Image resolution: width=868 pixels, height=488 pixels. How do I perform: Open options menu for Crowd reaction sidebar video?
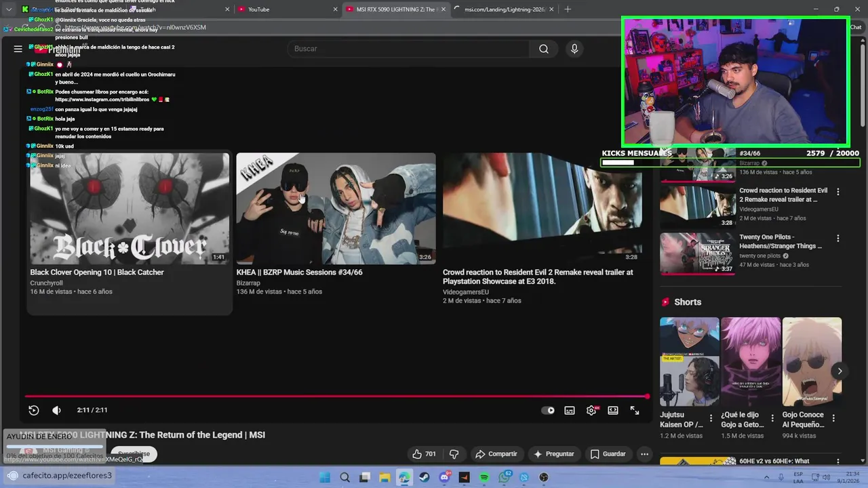tap(838, 192)
